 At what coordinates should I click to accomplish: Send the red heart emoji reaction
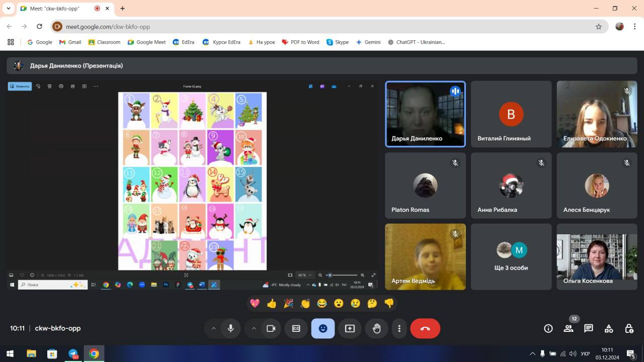click(255, 303)
